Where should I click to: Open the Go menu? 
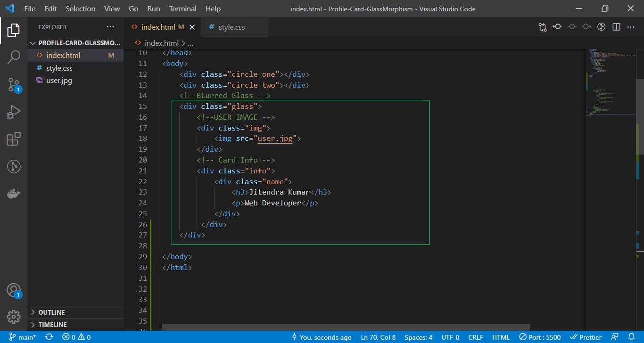[x=133, y=9]
